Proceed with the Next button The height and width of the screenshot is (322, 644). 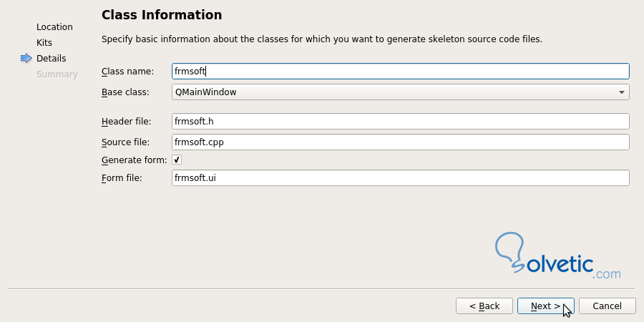tap(545, 306)
